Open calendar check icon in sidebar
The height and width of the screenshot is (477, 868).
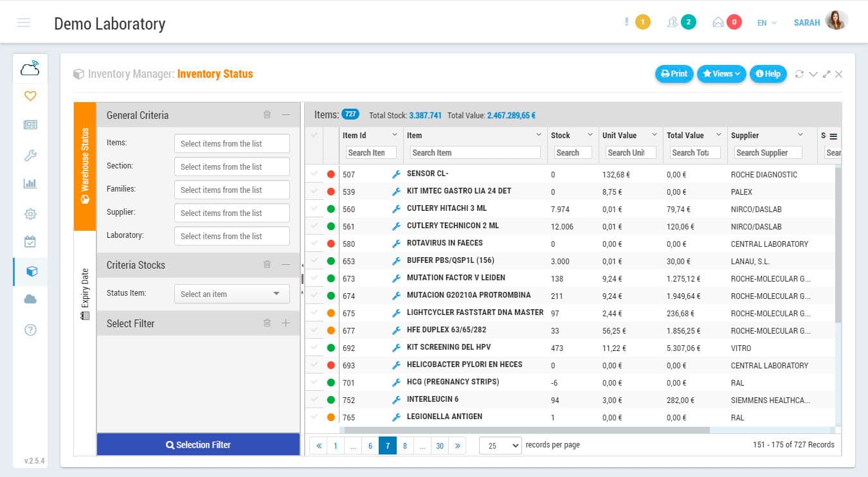pyautogui.click(x=30, y=242)
